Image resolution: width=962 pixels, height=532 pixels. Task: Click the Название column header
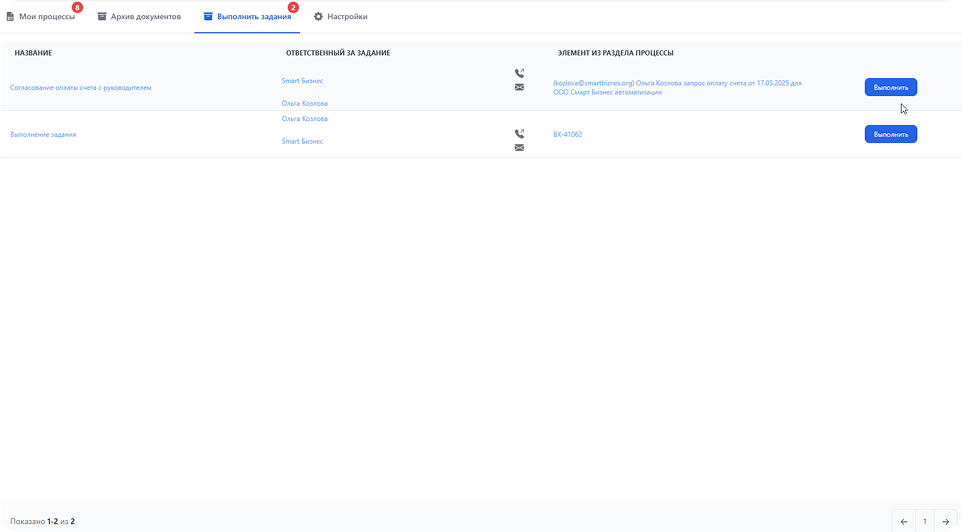(x=33, y=52)
